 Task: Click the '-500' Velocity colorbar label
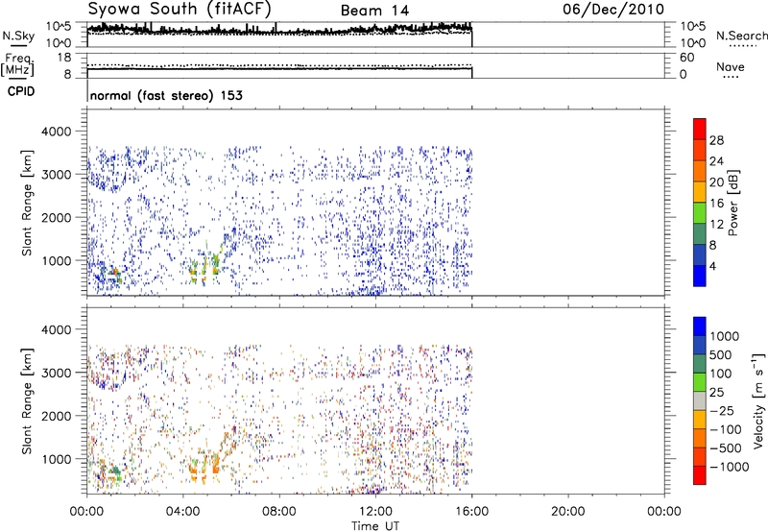pyautogui.click(x=726, y=447)
